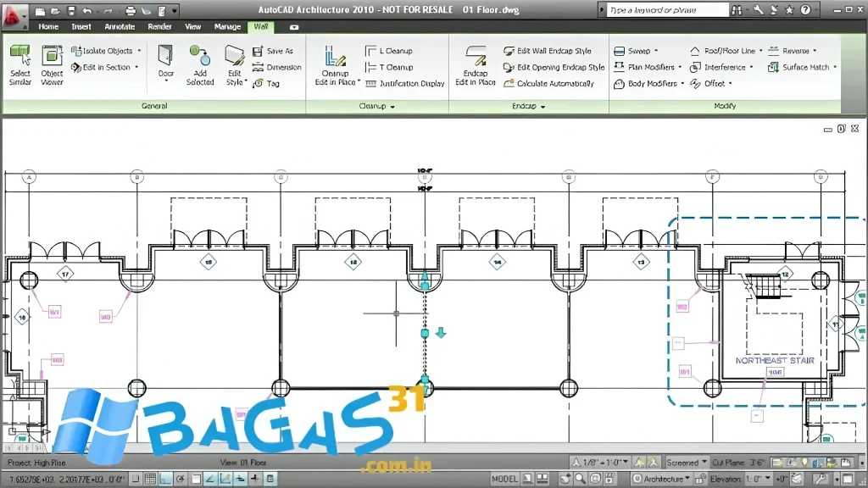Viewport: 868px width, 488px height.
Task: Click the magnifier Zoom icon in status bar
Action: (580, 479)
